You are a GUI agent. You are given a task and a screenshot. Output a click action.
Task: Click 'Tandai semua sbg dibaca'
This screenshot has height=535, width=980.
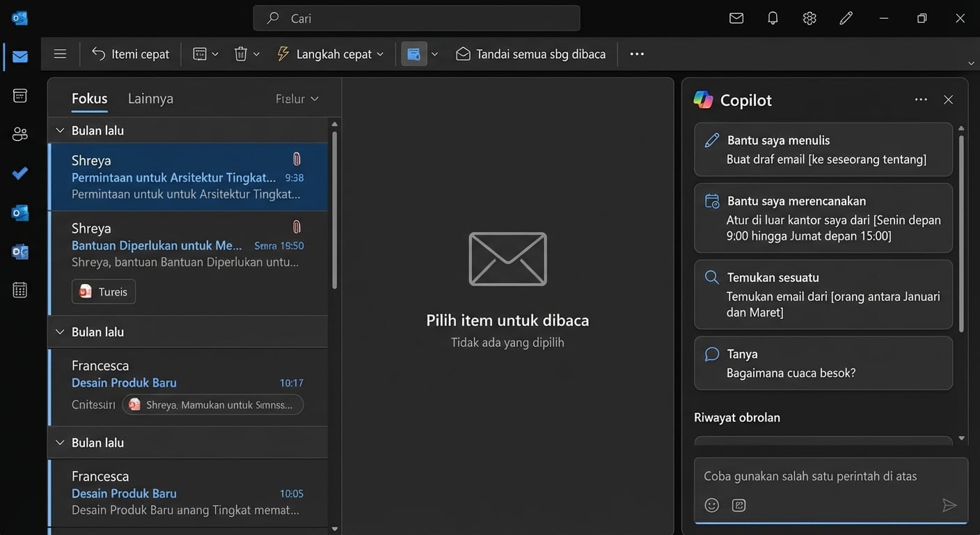pyautogui.click(x=530, y=53)
